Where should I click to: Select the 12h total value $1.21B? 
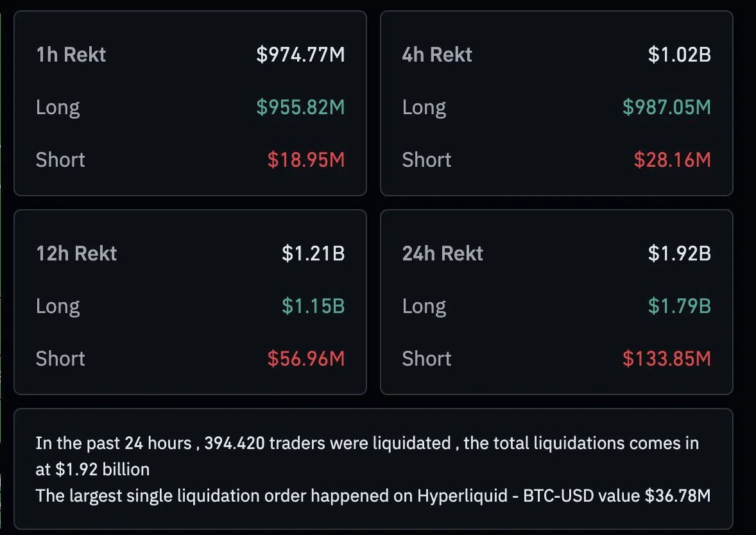[x=313, y=253]
